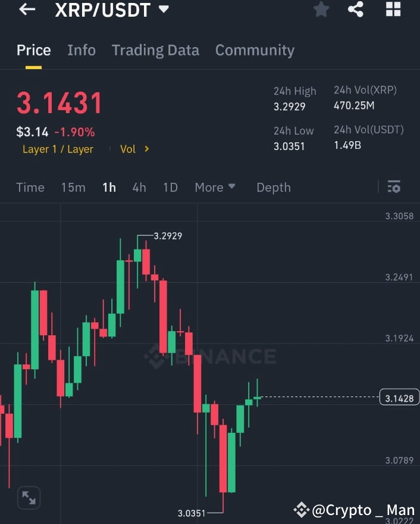Click the current price 3.1431
This screenshot has height=524, width=420.
pyautogui.click(x=59, y=103)
